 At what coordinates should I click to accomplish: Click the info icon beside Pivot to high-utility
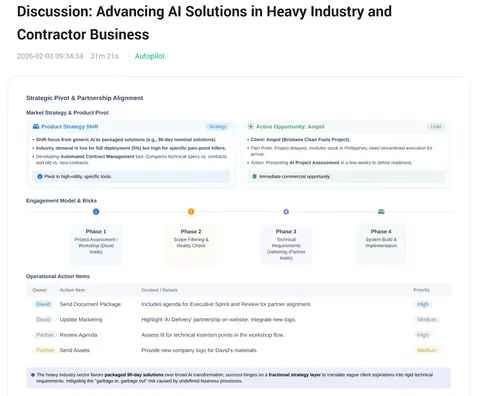click(40, 176)
